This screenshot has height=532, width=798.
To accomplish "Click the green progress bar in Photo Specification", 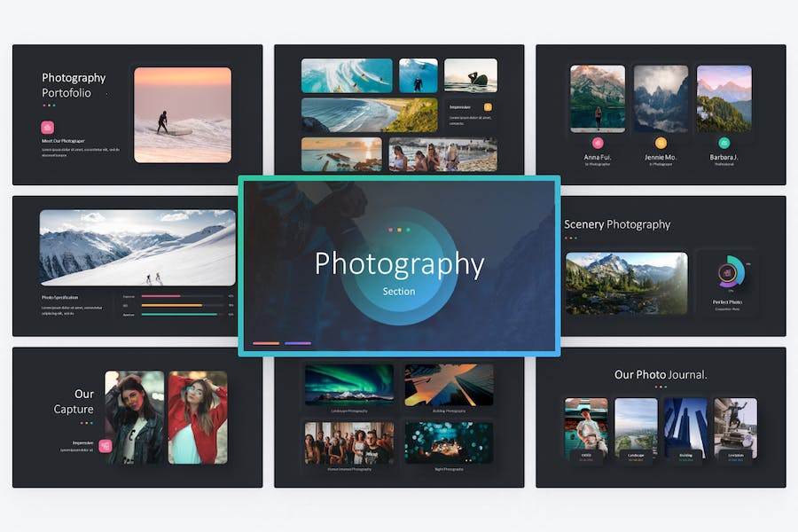I will [x=179, y=315].
